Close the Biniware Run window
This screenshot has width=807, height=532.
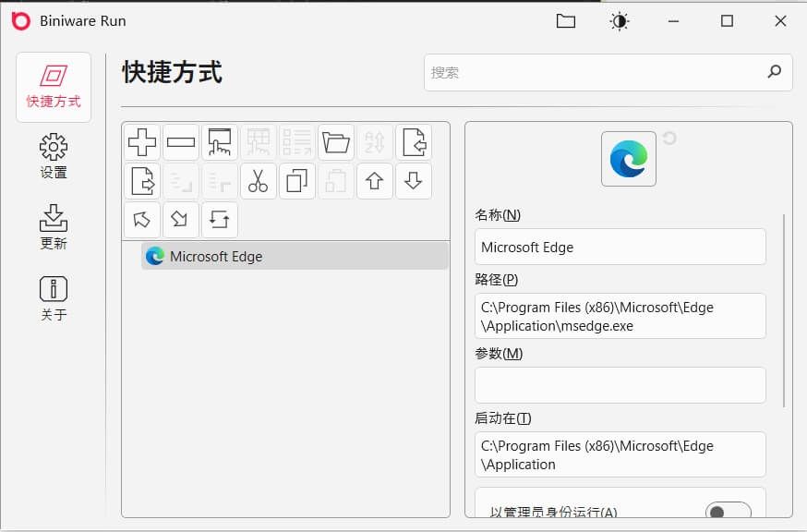coord(780,21)
